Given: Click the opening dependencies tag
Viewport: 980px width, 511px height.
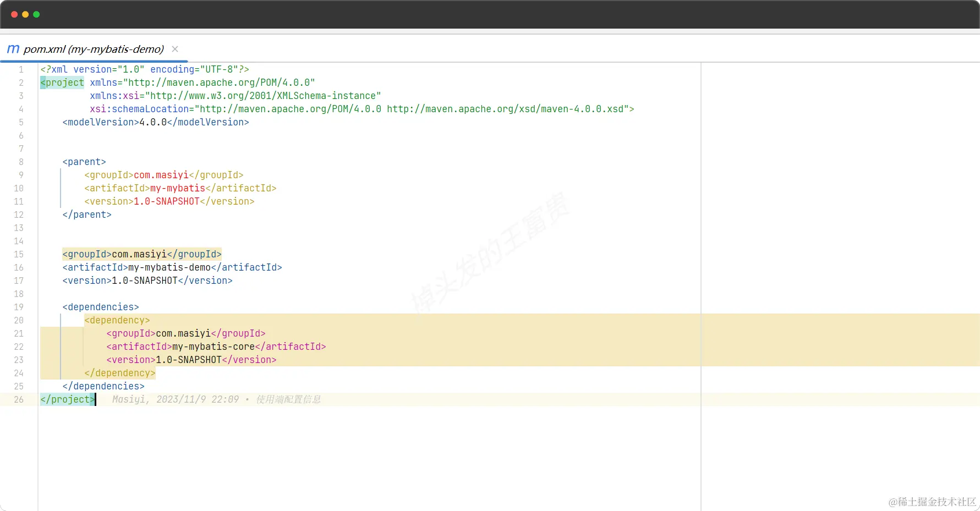Looking at the screenshot, I should [x=101, y=307].
